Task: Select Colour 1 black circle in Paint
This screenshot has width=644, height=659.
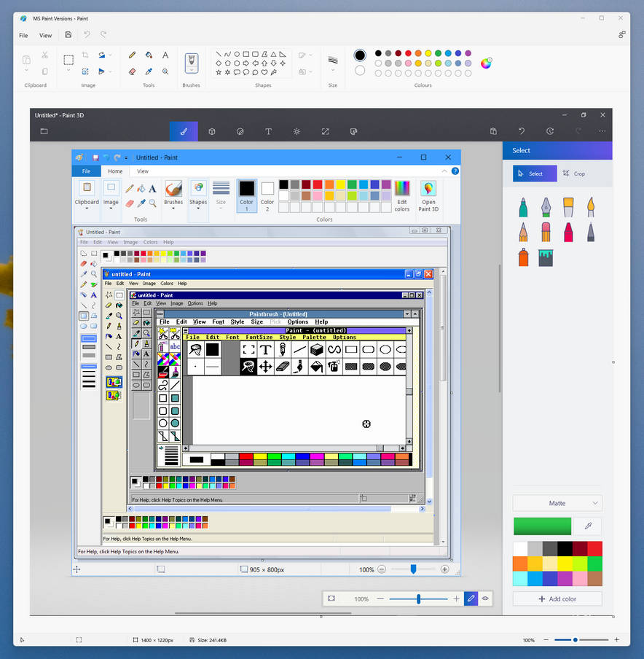Action: tap(360, 55)
